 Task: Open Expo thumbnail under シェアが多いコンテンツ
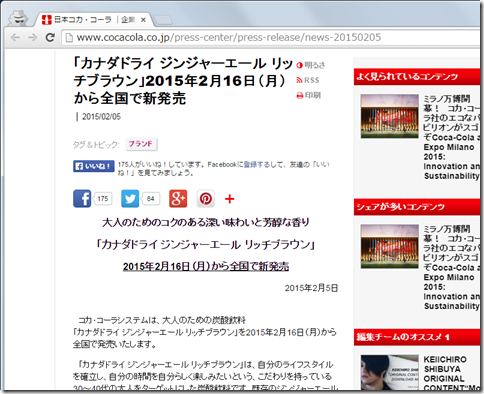(x=389, y=246)
